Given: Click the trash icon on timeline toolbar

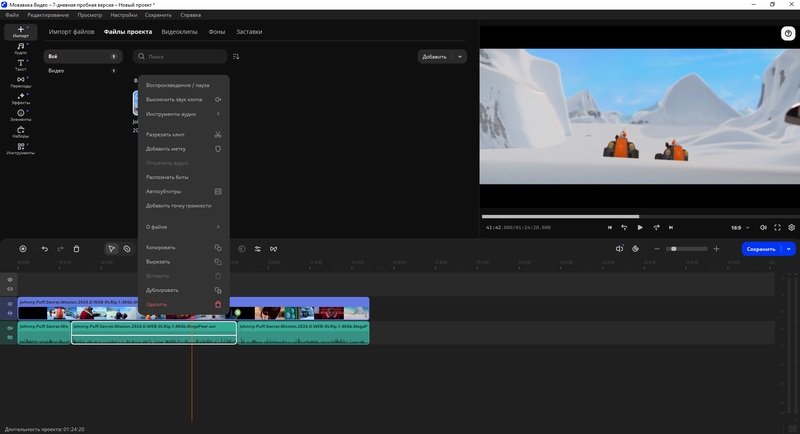Looking at the screenshot, I should coord(77,249).
